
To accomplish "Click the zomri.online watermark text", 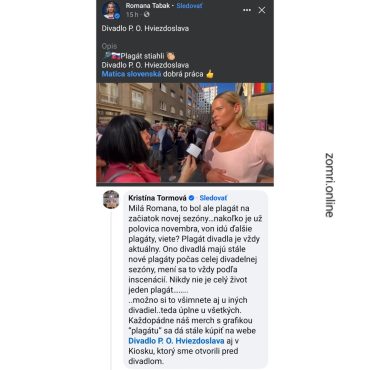I will tap(329, 185).
